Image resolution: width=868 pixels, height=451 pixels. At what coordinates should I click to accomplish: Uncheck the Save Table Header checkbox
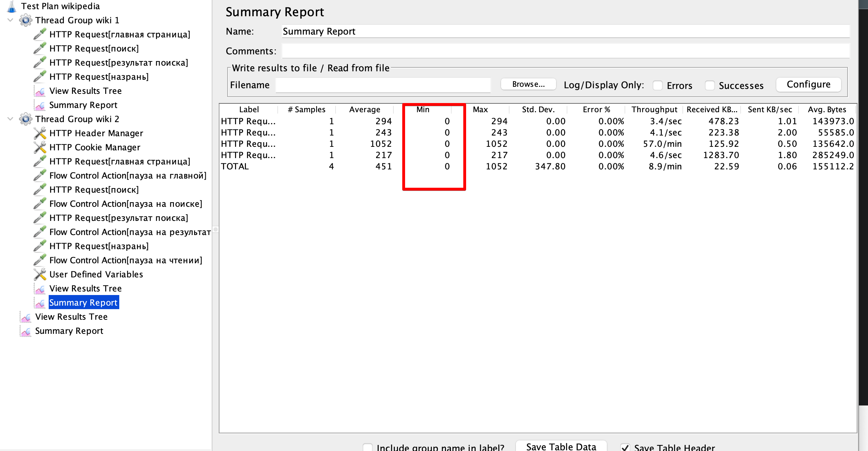tap(625, 447)
